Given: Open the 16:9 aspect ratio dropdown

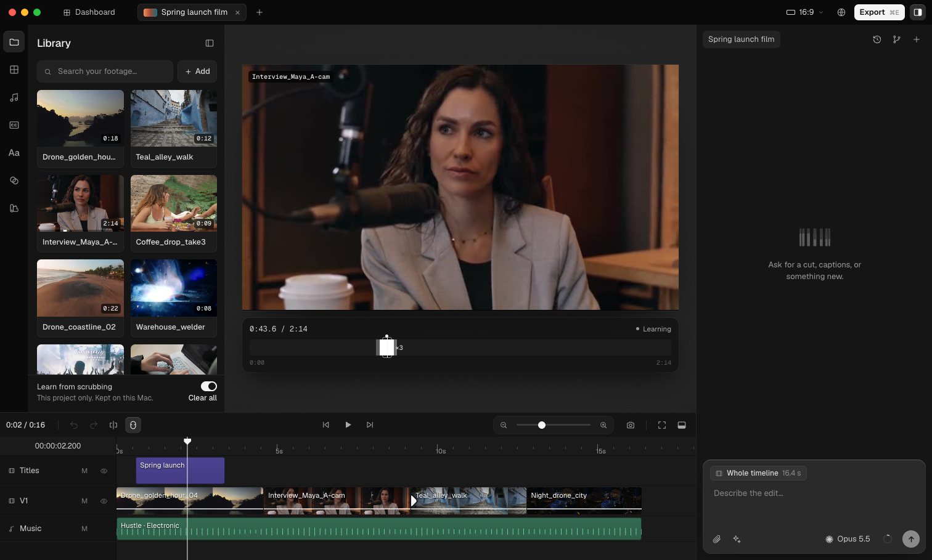Looking at the screenshot, I should pyautogui.click(x=805, y=12).
